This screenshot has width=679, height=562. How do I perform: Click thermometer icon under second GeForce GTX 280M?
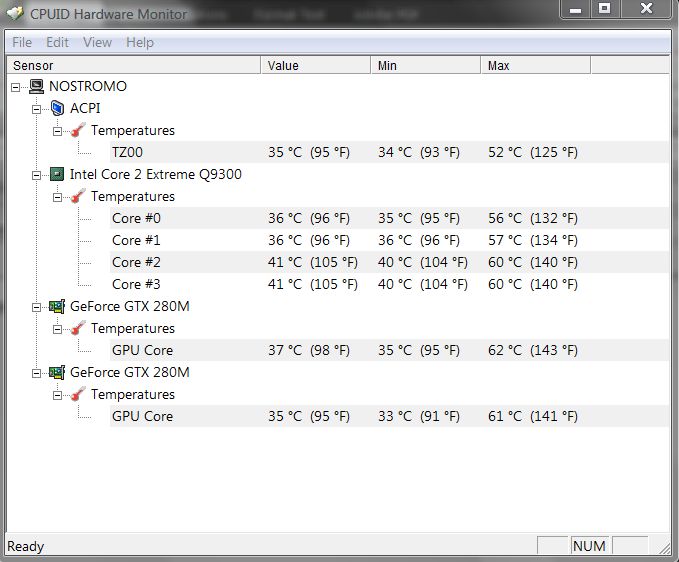tap(78, 394)
